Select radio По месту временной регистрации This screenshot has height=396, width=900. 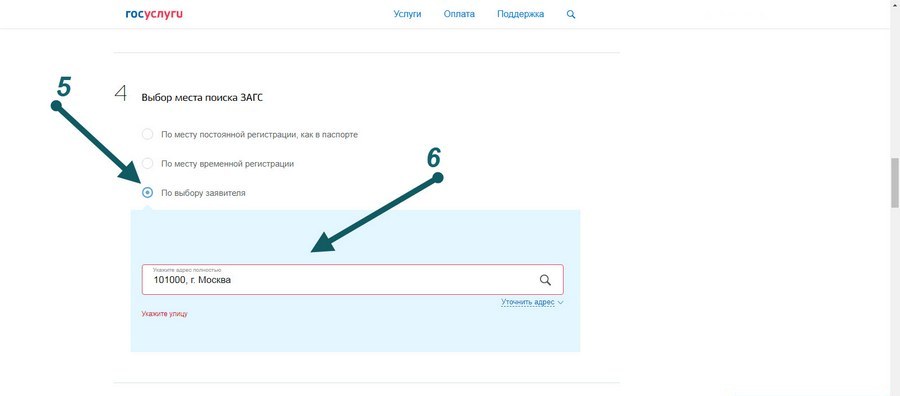(148, 164)
